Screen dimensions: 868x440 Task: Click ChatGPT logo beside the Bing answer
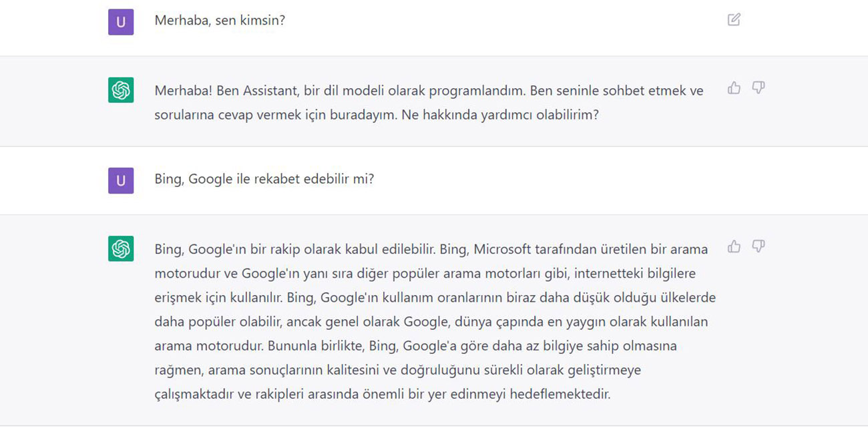click(x=121, y=249)
